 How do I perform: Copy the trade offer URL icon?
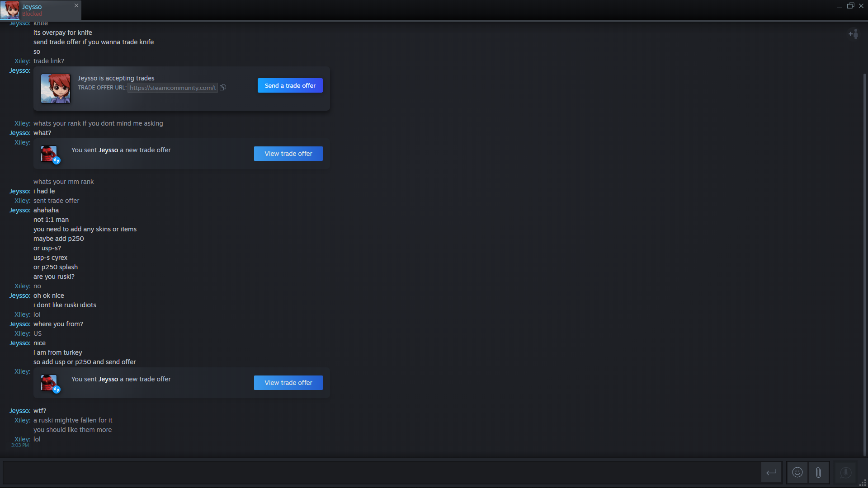[x=223, y=88]
